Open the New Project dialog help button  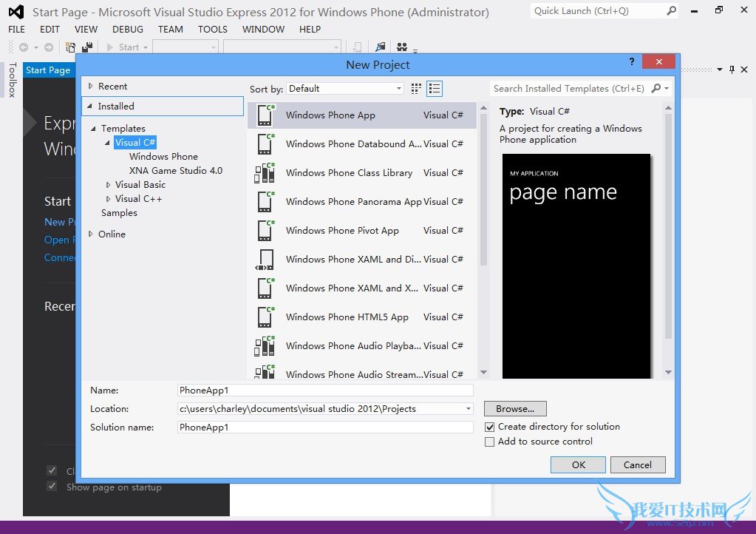point(631,62)
